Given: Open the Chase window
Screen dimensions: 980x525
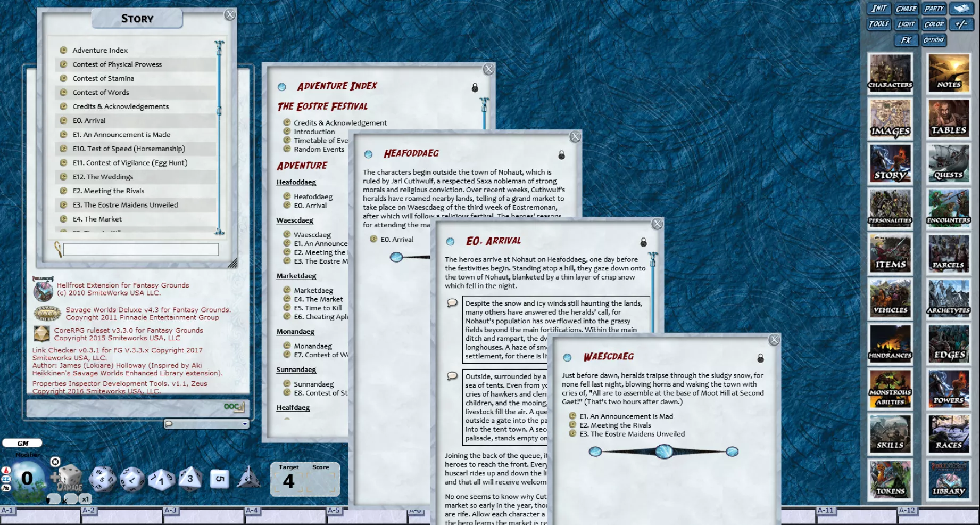Looking at the screenshot, I should tap(906, 8).
